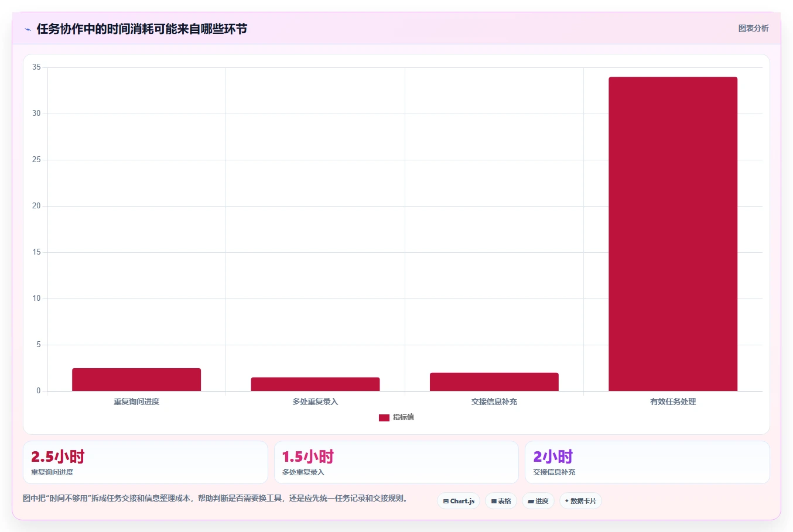Toggle the 指标值 legend color swatch
This screenshot has height=532, width=793.
[384, 417]
